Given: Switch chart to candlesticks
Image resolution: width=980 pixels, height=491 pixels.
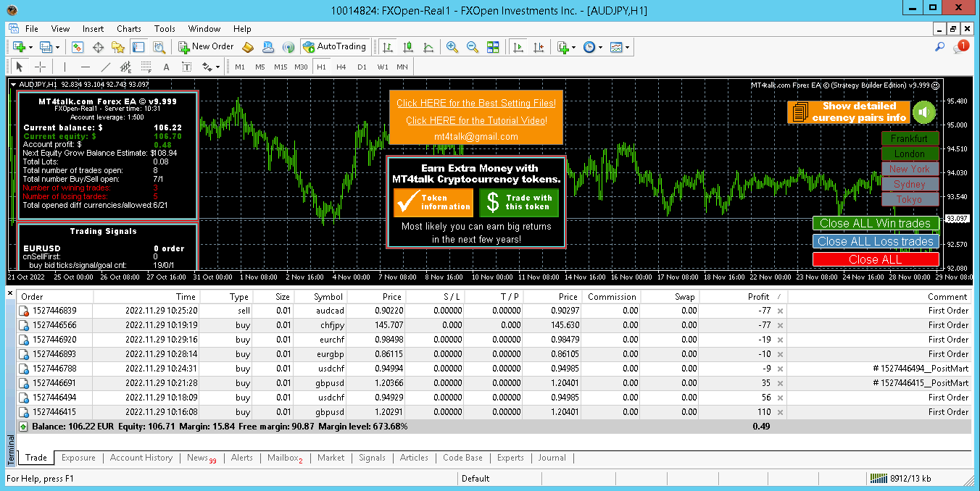Looking at the screenshot, I should 408,47.
